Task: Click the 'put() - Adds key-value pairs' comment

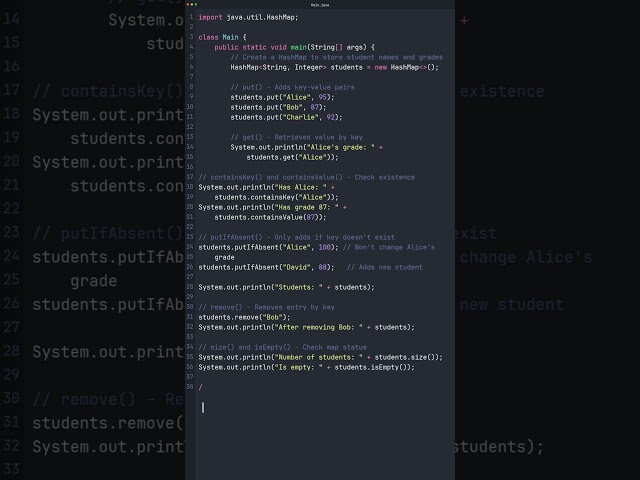Action: (292, 87)
